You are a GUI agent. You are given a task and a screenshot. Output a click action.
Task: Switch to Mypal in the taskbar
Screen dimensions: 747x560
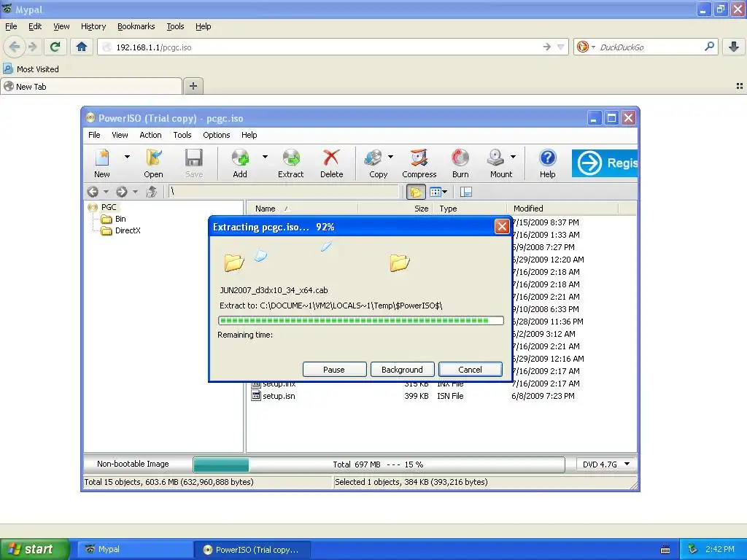click(x=135, y=550)
